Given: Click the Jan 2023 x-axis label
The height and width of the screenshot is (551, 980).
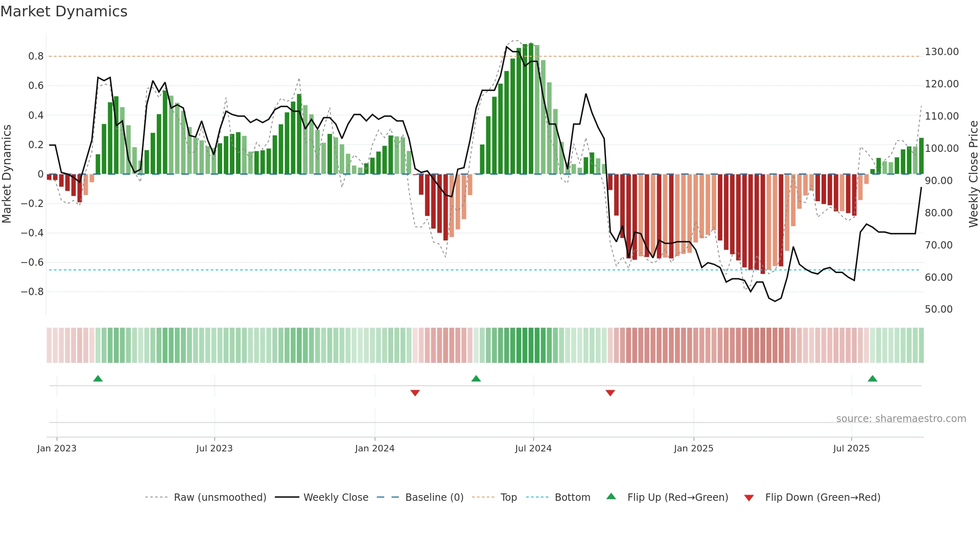Looking at the screenshot, I should 57,448.
